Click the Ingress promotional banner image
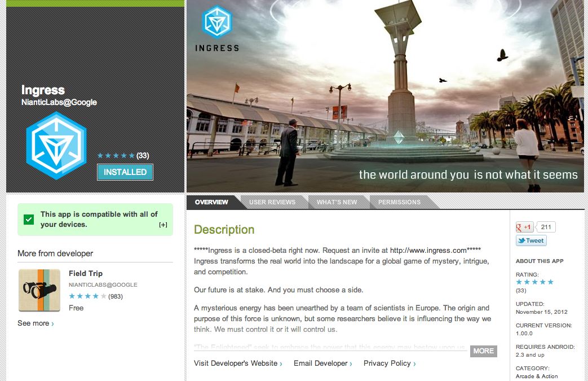 (x=385, y=96)
